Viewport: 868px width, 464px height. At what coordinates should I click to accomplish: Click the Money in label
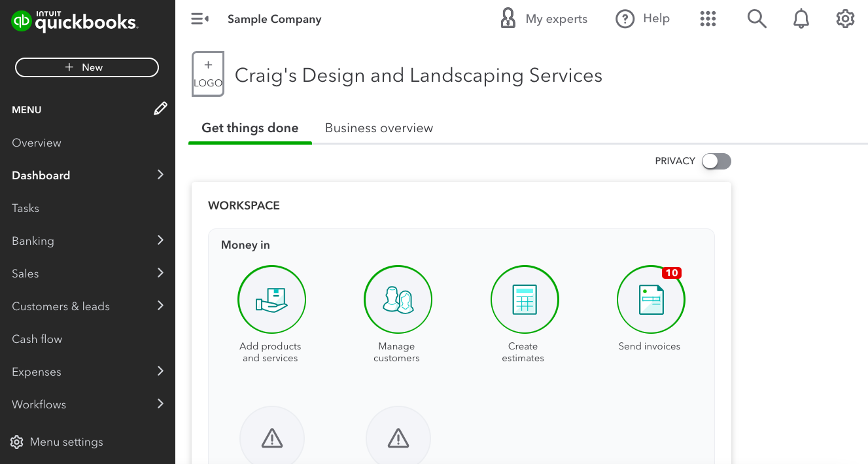245,245
